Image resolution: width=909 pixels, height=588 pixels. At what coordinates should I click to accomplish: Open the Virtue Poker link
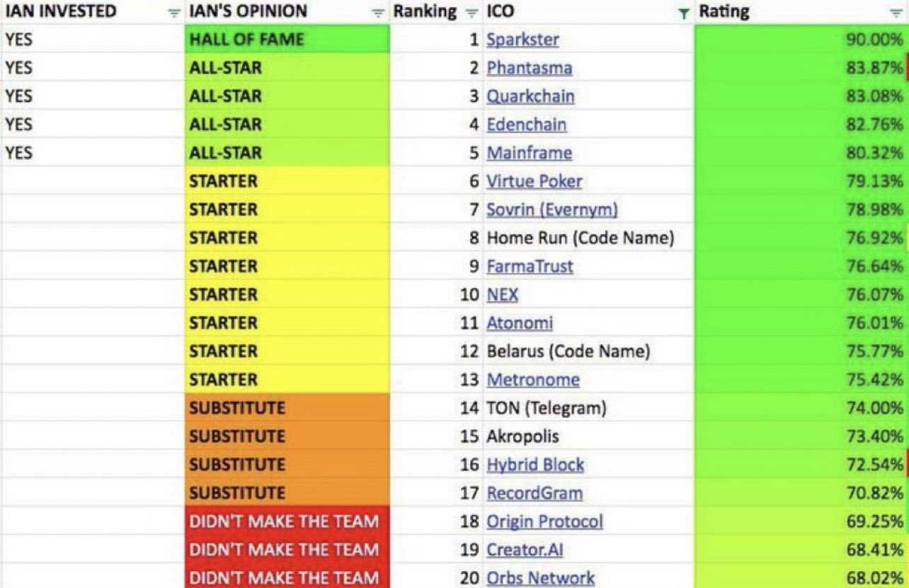[534, 181]
